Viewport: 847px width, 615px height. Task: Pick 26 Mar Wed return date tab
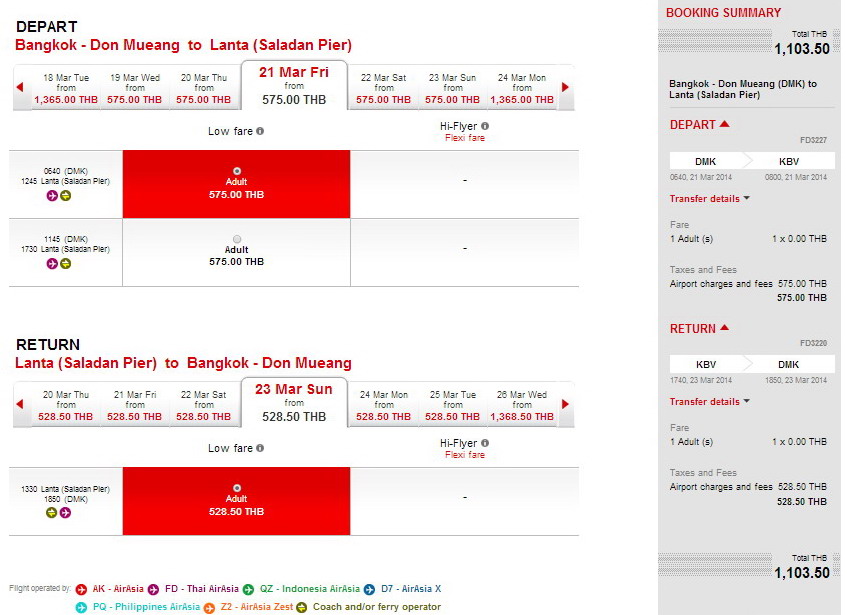click(522, 404)
